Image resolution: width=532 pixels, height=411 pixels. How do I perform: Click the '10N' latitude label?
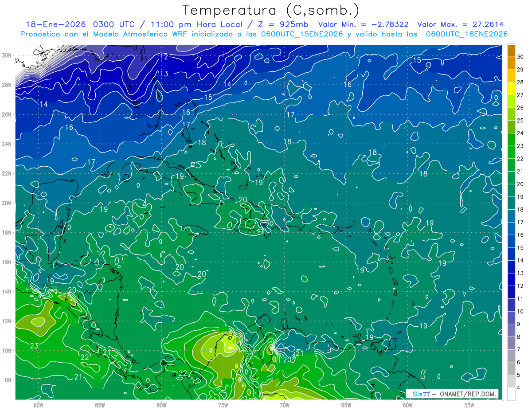pyautogui.click(x=8, y=350)
